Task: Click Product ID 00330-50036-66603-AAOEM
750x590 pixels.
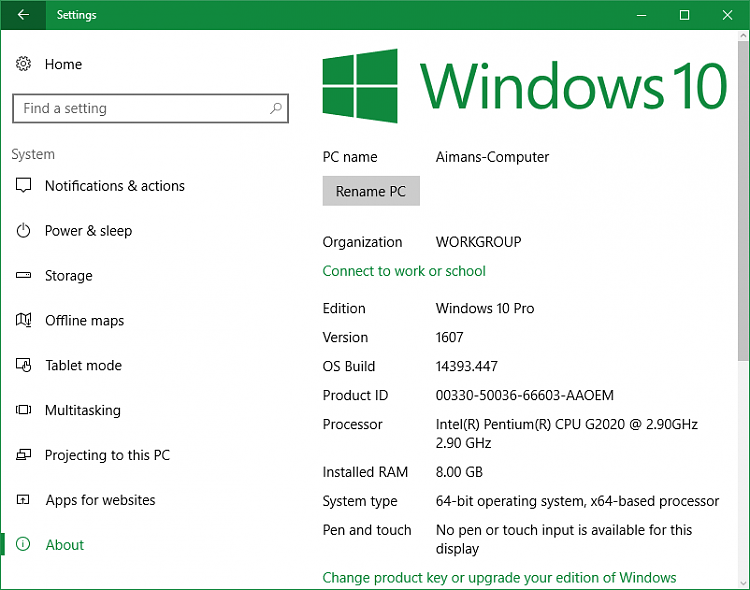Action: [x=525, y=395]
